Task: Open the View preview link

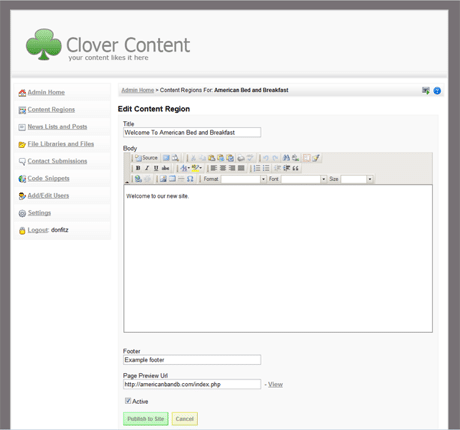Action: (x=275, y=384)
